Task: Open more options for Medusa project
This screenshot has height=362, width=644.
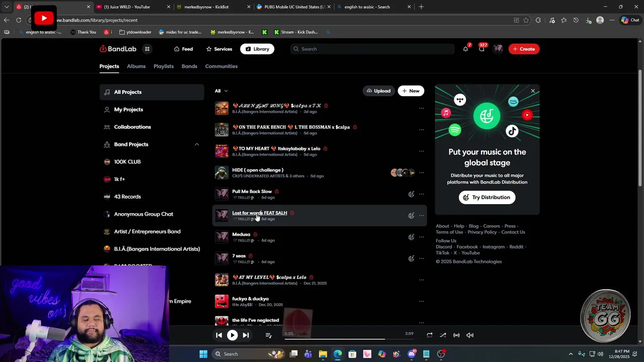Action: 422,237
